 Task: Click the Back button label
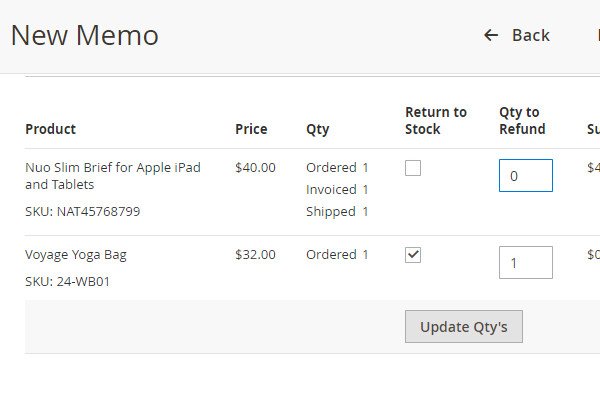pos(530,35)
